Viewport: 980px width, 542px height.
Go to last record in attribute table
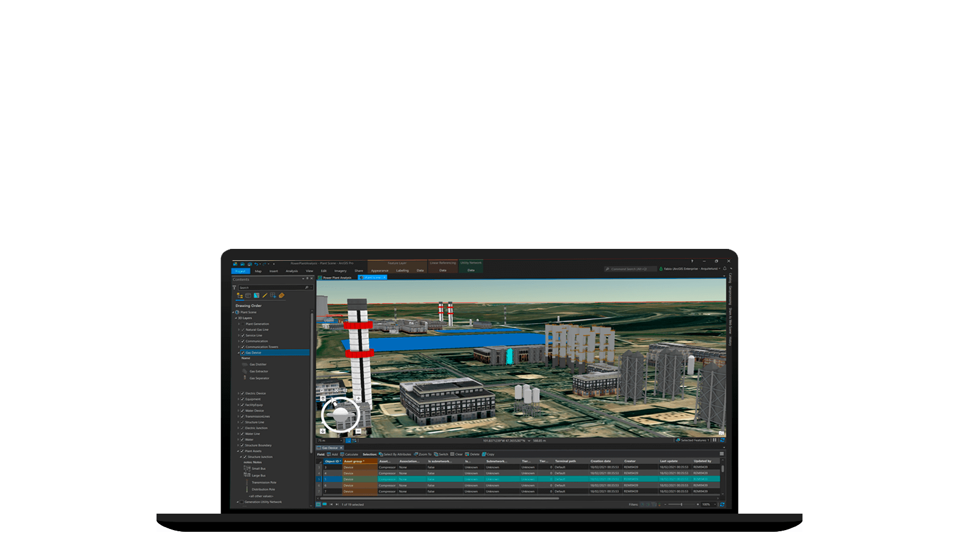click(337, 505)
